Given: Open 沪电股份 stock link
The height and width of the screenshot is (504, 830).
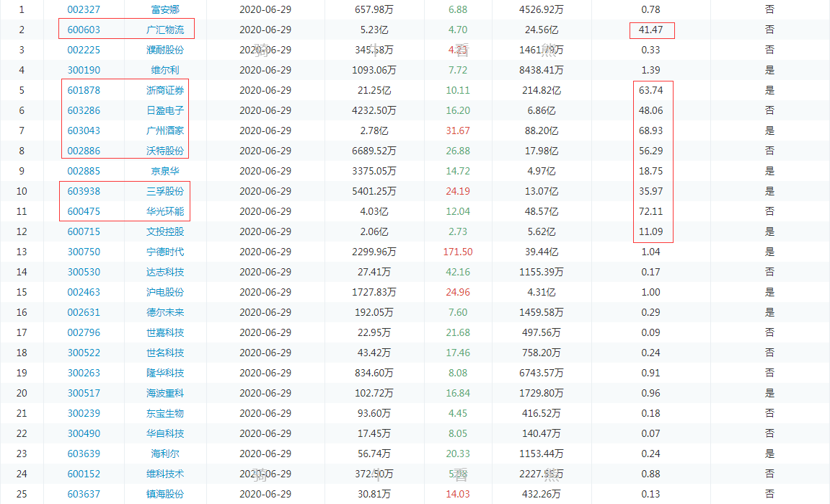Looking at the screenshot, I should (165, 292).
